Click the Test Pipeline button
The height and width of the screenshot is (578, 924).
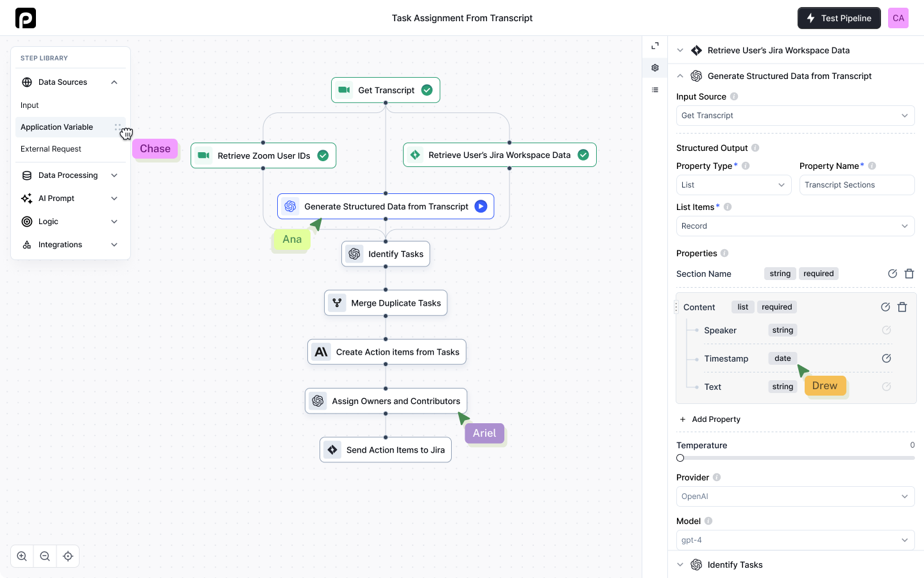[839, 18]
